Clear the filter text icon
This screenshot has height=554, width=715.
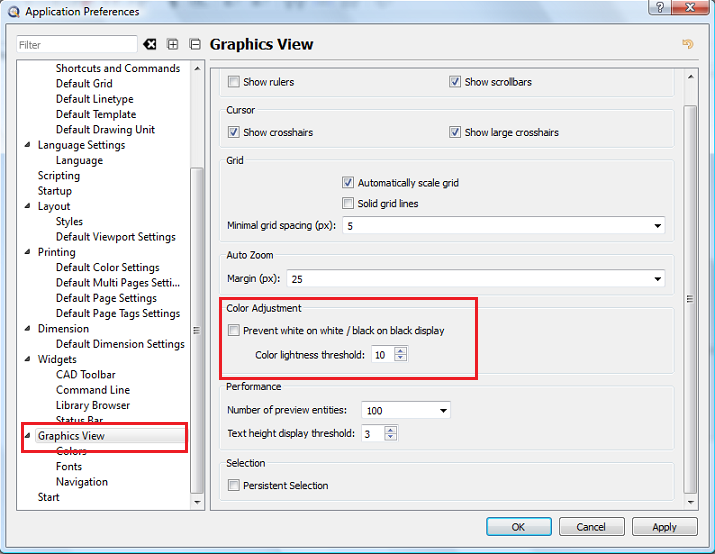150,45
